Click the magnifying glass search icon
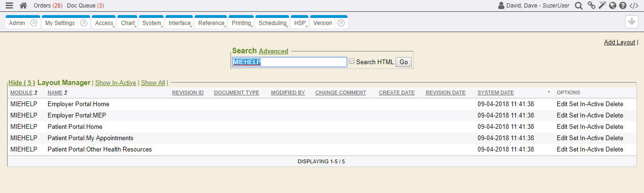The width and height of the screenshot is (644, 193). pyautogui.click(x=578, y=6)
